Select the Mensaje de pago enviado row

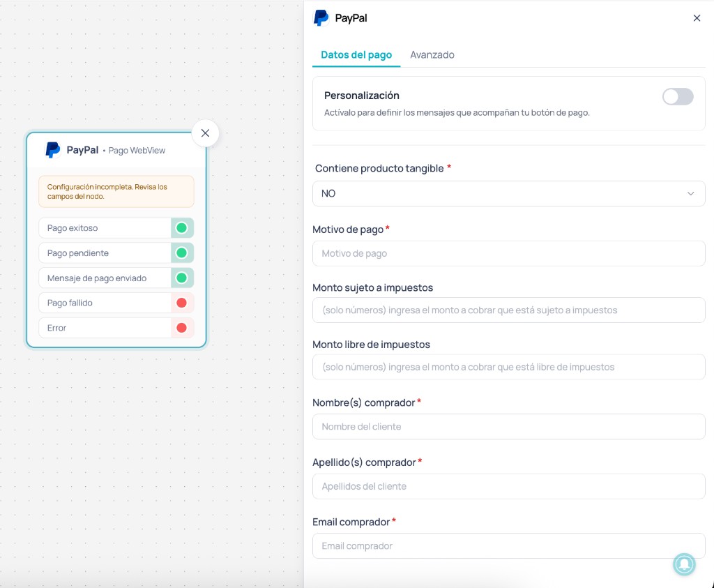[116, 278]
